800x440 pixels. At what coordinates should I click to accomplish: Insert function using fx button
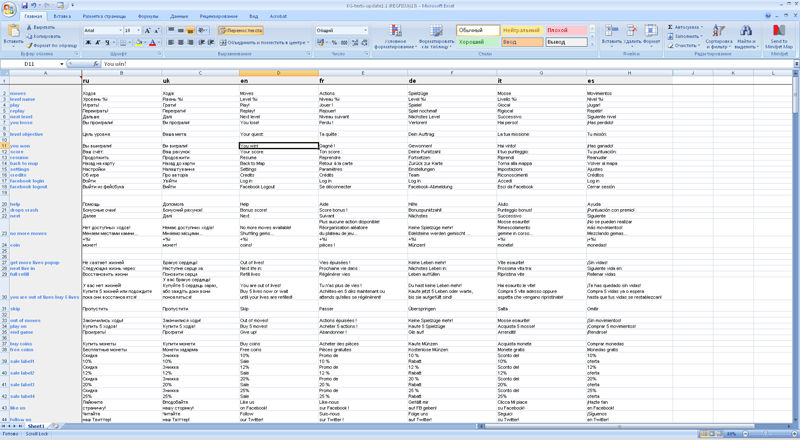[96, 64]
